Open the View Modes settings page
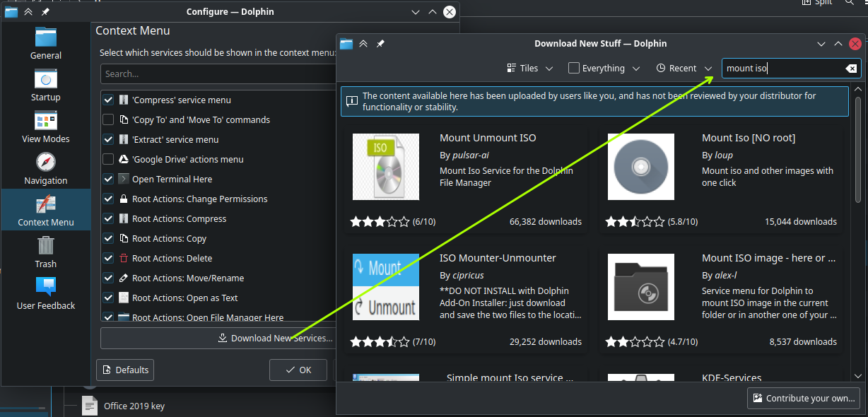The width and height of the screenshot is (868, 417). pos(46,127)
